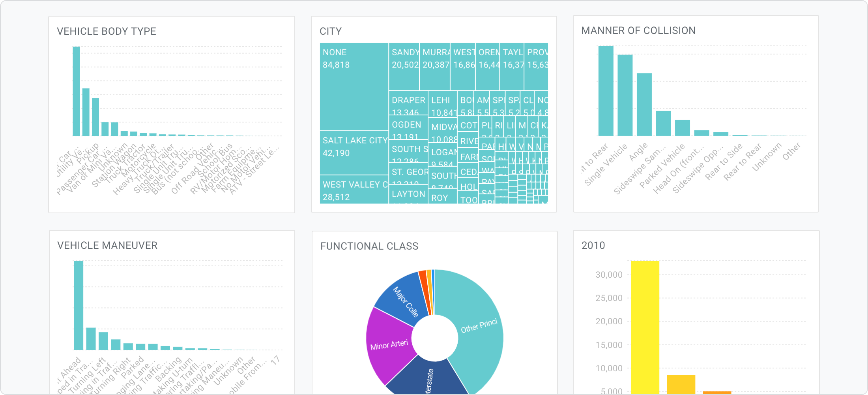Select the SALT LAKE CITY treemap cell
The image size is (868, 395).
click(354, 153)
